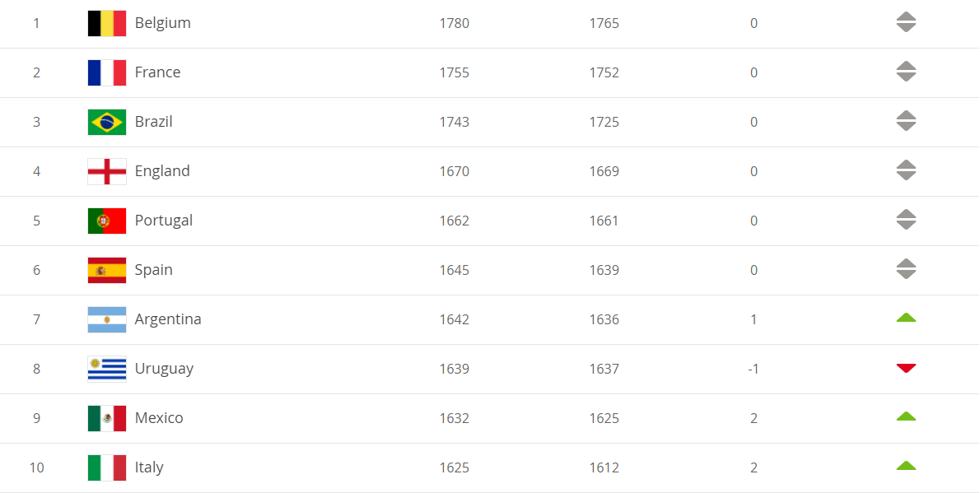
Task: Open the France team link
Action: (x=157, y=72)
